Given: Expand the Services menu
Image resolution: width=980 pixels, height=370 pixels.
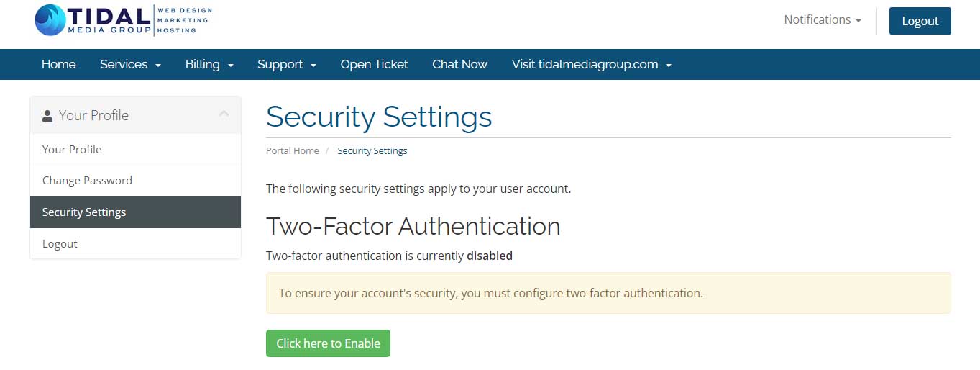Looking at the screenshot, I should pos(130,65).
